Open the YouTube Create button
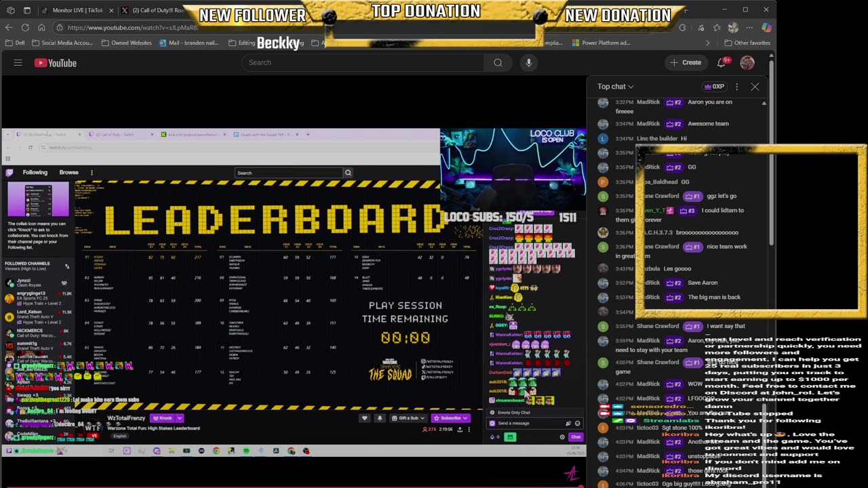868x488 pixels. (686, 62)
